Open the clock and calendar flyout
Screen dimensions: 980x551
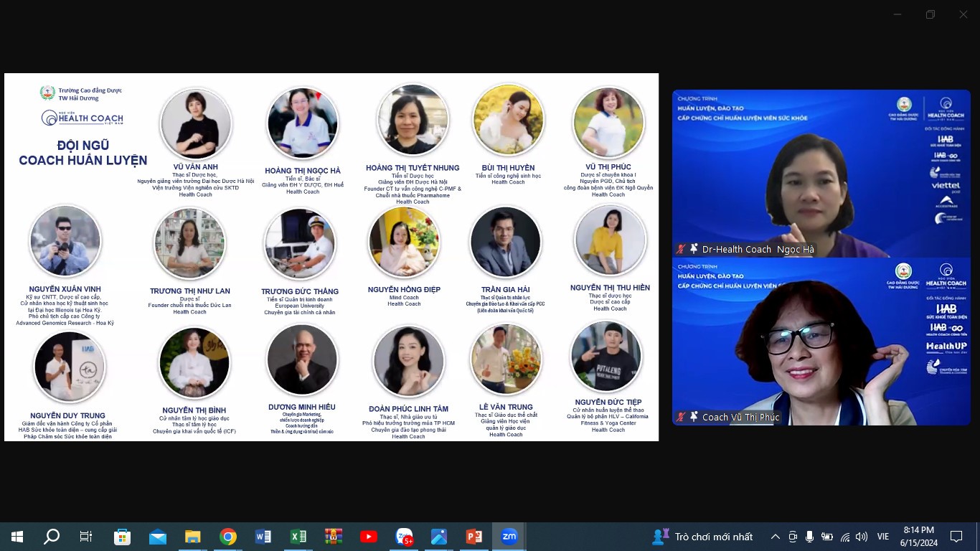(918, 537)
